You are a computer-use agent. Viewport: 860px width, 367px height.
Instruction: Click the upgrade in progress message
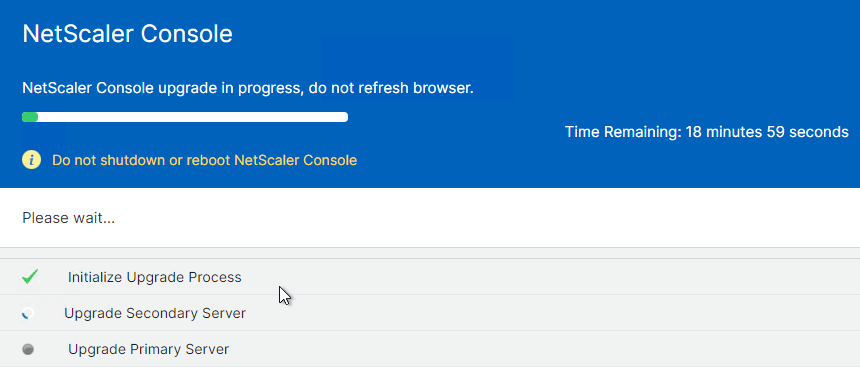pyautogui.click(x=248, y=88)
